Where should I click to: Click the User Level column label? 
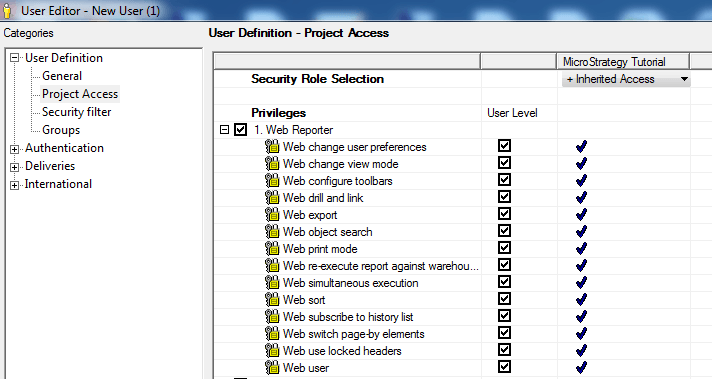point(512,113)
